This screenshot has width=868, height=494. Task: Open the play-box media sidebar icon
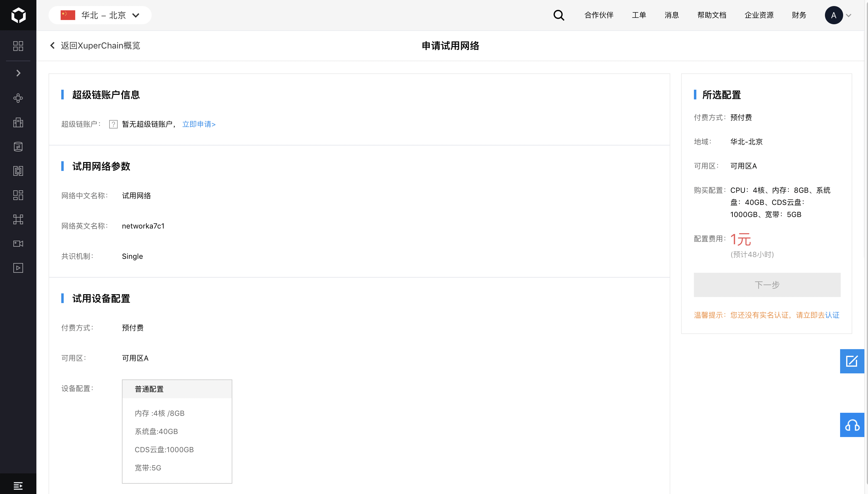click(x=18, y=268)
